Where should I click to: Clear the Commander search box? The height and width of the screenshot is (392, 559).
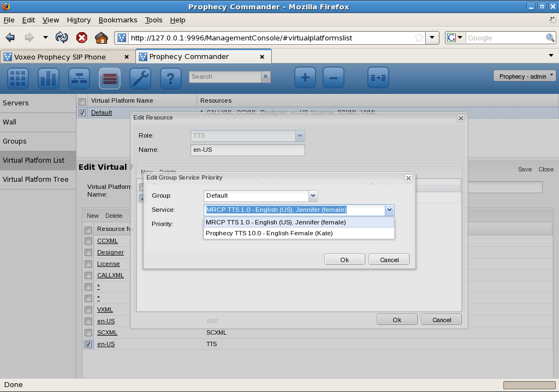(266, 76)
